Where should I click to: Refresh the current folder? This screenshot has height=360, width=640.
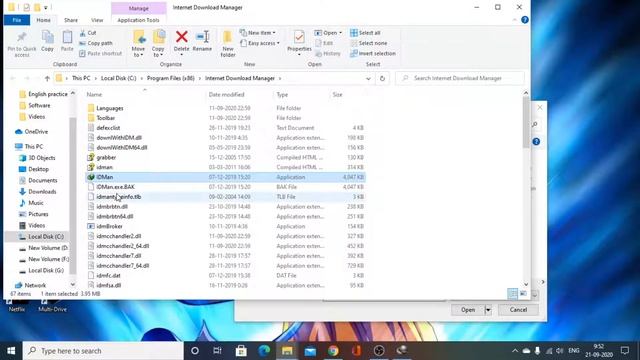(382, 78)
